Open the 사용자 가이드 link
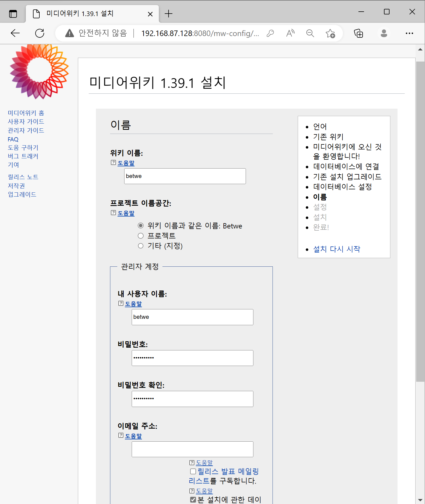Viewport: 425px width, 504px height. [26, 121]
